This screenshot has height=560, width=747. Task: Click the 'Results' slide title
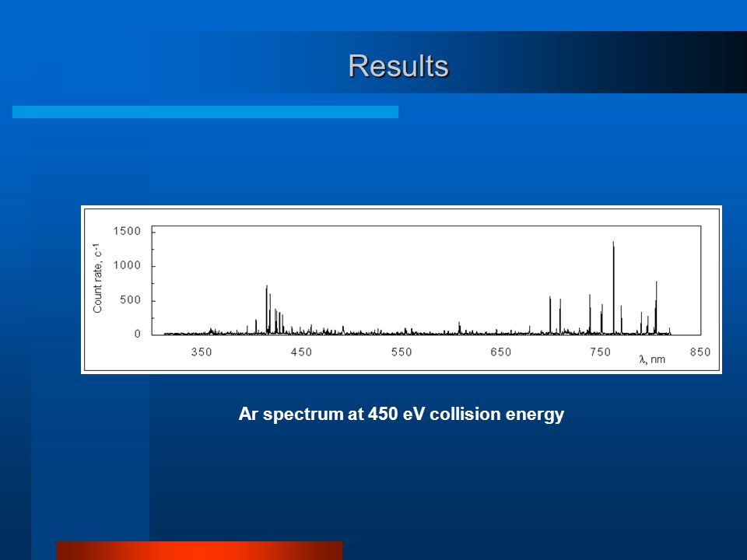pos(398,65)
